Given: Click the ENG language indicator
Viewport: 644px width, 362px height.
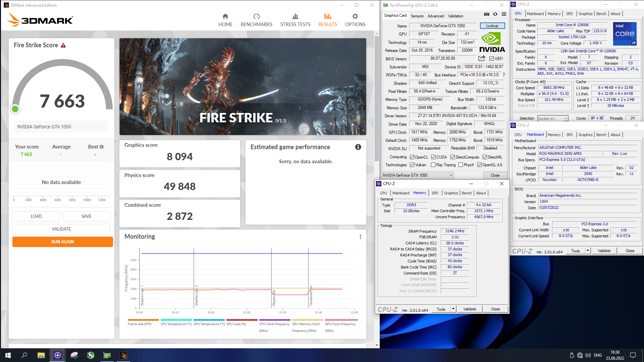Looking at the screenshot, I should [x=598, y=355].
